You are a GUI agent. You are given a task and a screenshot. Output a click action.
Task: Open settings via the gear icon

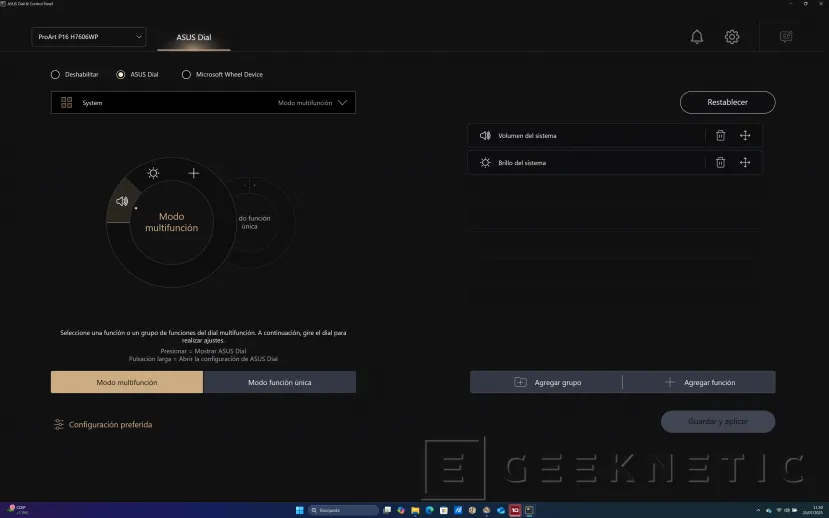click(x=732, y=36)
